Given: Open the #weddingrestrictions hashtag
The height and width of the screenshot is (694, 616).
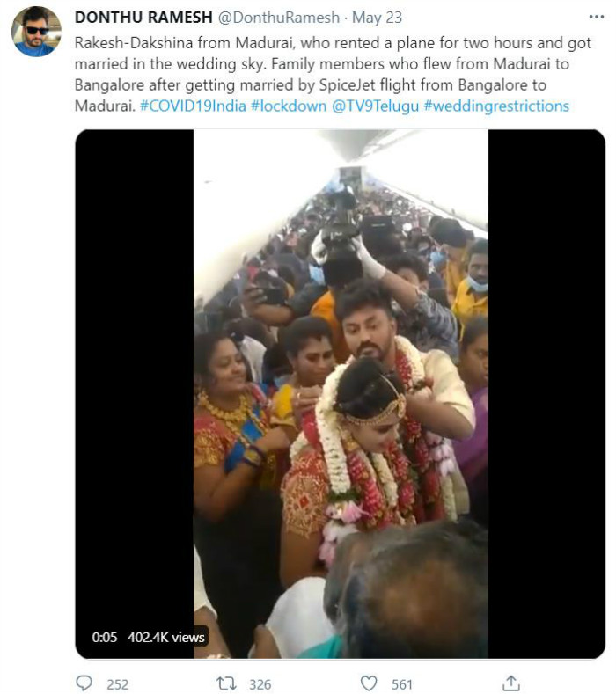Looking at the screenshot, I should pyautogui.click(x=496, y=106).
